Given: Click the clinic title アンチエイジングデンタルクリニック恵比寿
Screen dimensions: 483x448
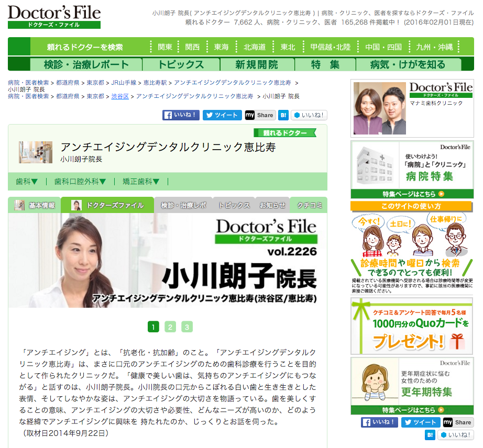Looking at the screenshot, I should [x=168, y=147].
